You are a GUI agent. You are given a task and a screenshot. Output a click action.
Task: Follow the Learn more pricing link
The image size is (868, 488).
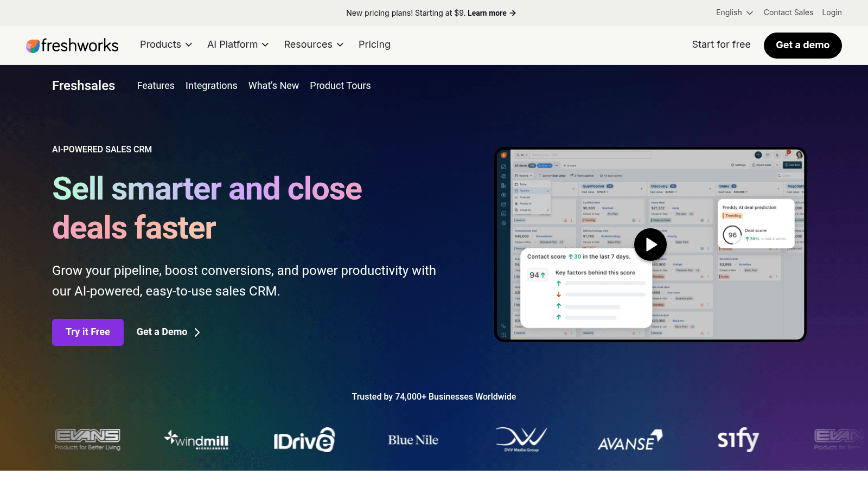(x=492, y=13)
